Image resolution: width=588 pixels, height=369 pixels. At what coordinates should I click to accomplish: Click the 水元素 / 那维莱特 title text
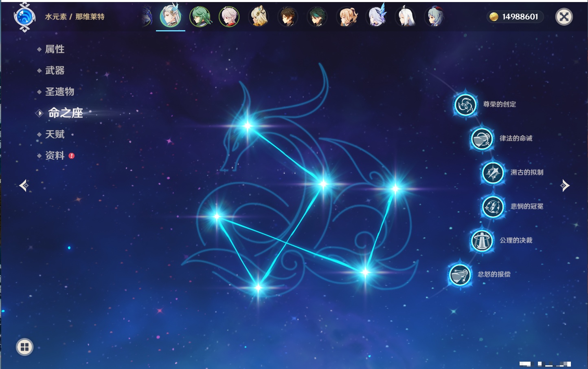tap(75, 17)
